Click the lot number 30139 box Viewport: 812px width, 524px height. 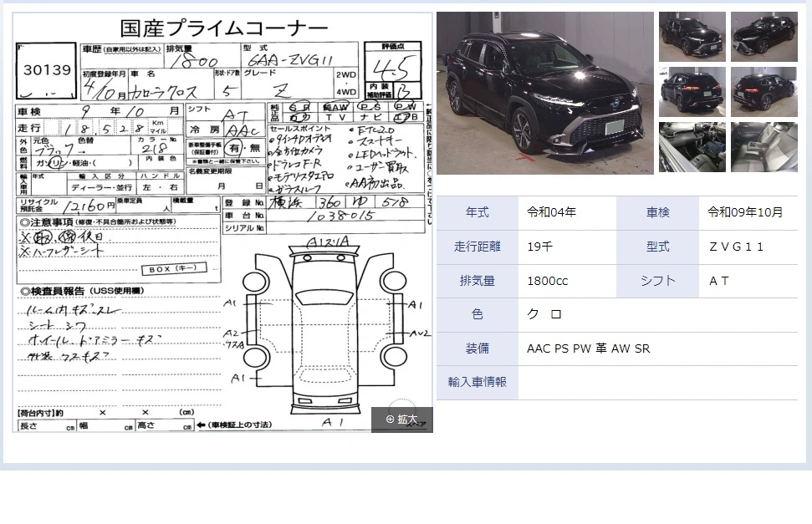click(46, 71)
